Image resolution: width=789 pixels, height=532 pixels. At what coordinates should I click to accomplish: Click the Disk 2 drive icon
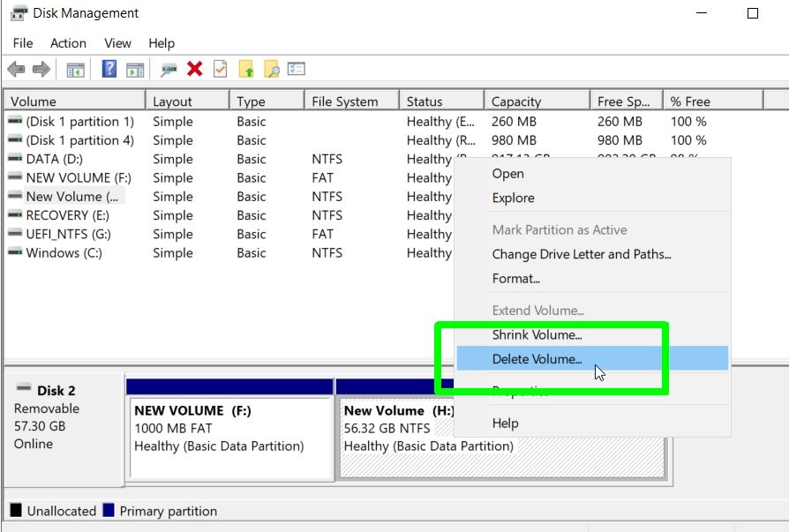[24, 387]
